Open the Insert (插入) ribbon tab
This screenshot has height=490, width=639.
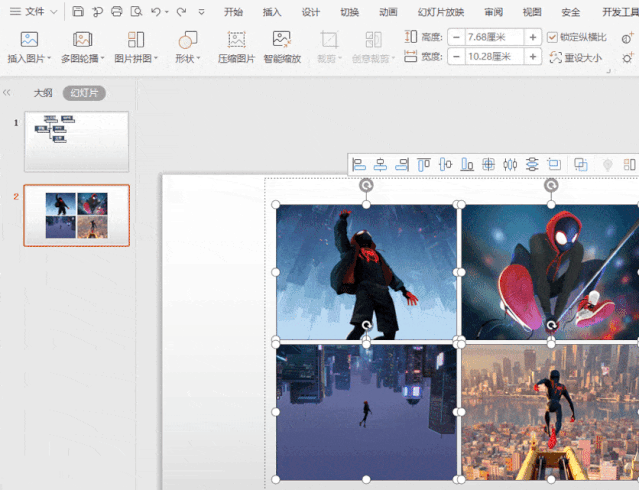272,12
